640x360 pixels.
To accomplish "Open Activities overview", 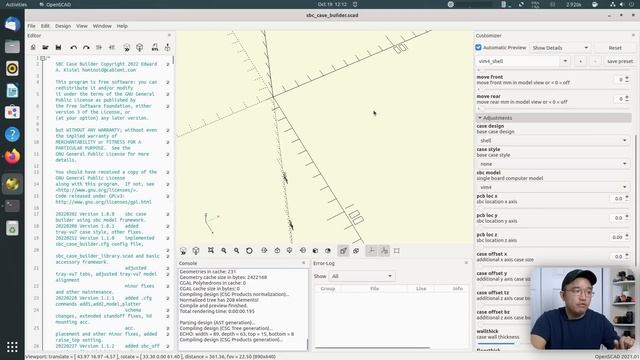I will [x=16, y=4].
